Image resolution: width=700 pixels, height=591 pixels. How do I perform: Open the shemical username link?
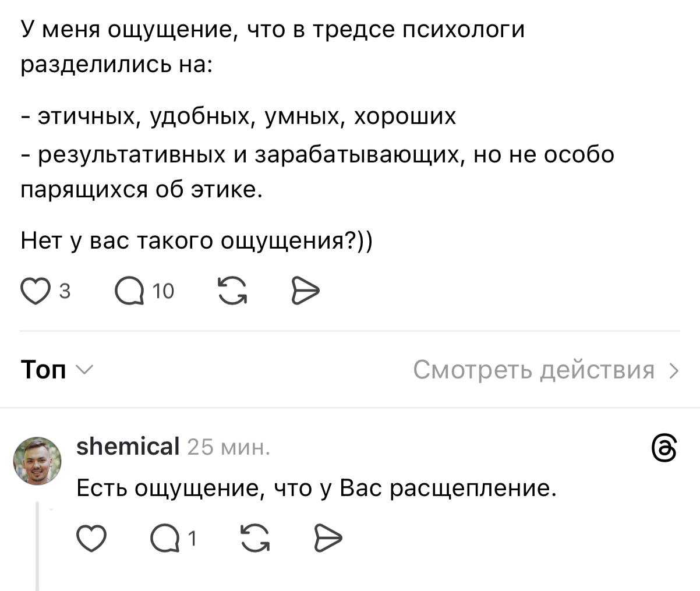pos(128,447)
